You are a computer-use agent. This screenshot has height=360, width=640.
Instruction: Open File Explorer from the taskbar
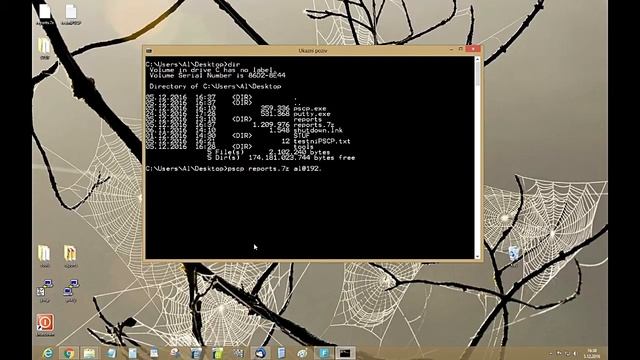[x=90, y=353]
